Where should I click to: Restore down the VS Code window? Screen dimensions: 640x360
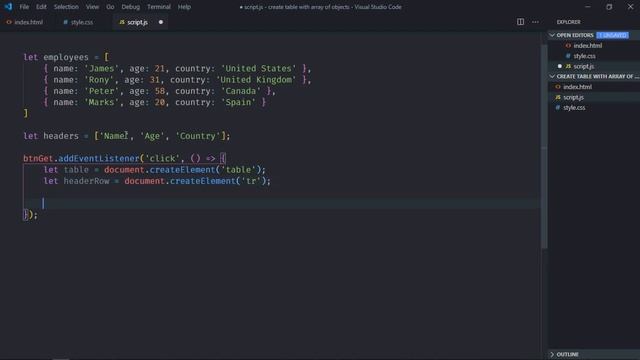point(609,7)
